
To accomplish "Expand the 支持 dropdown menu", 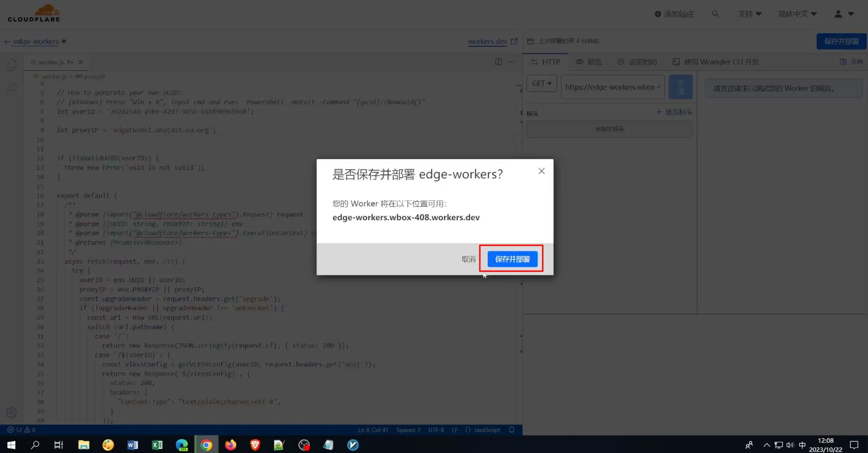I will (x=750, y=14).
